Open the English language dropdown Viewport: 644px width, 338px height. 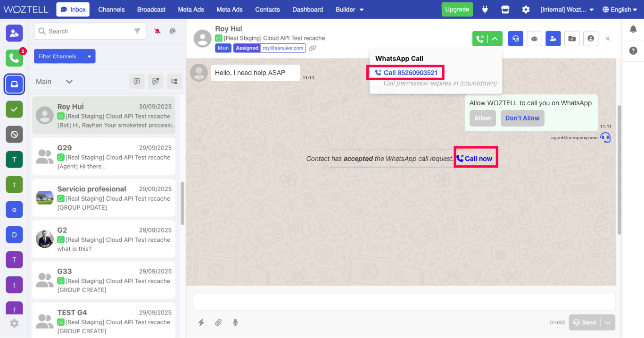pyautogui.click(x=619, y=9)
